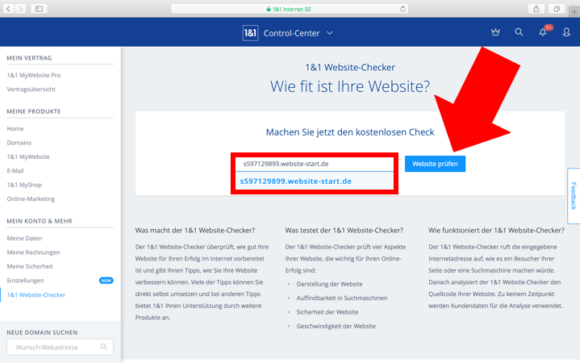
Task: Open the Safari share icon
Action: [536, 9]
